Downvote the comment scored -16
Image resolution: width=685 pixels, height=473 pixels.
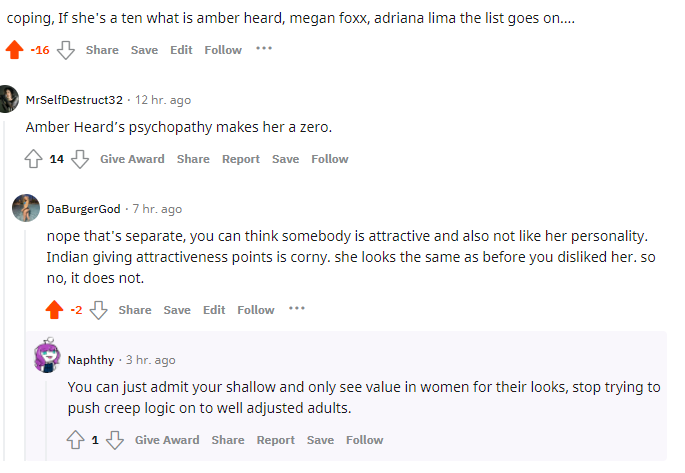(66, 50)
